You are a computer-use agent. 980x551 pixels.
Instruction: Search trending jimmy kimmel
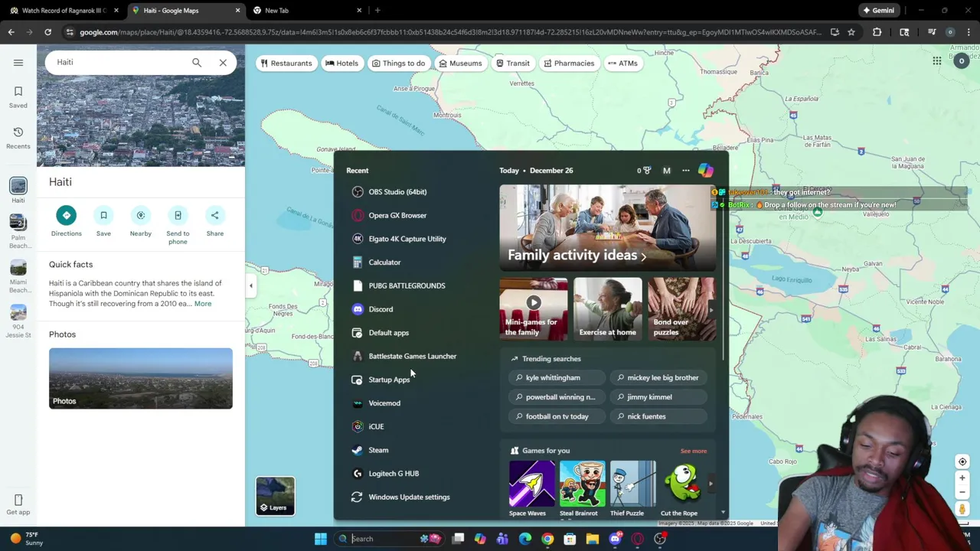660,397
